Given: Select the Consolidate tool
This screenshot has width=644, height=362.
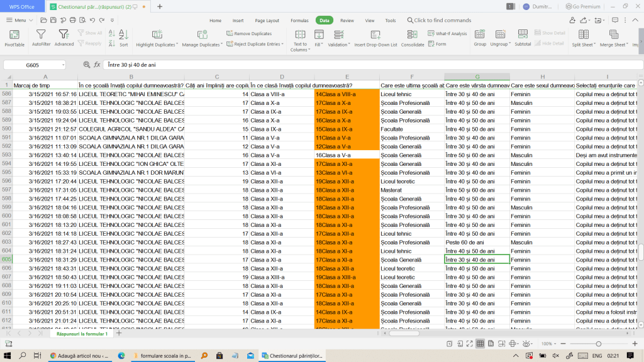Looking at the screenshot, I should pyautogui.click(x=413, y=35).
